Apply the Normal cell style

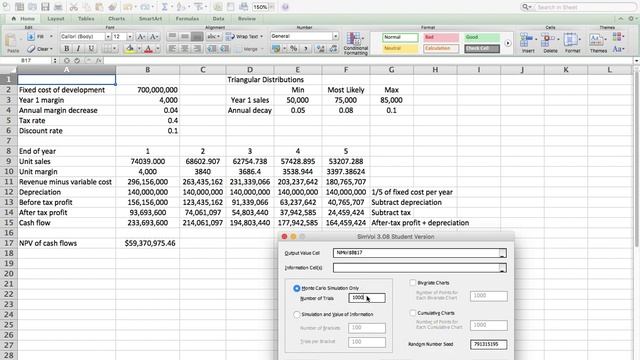(400, 38)
